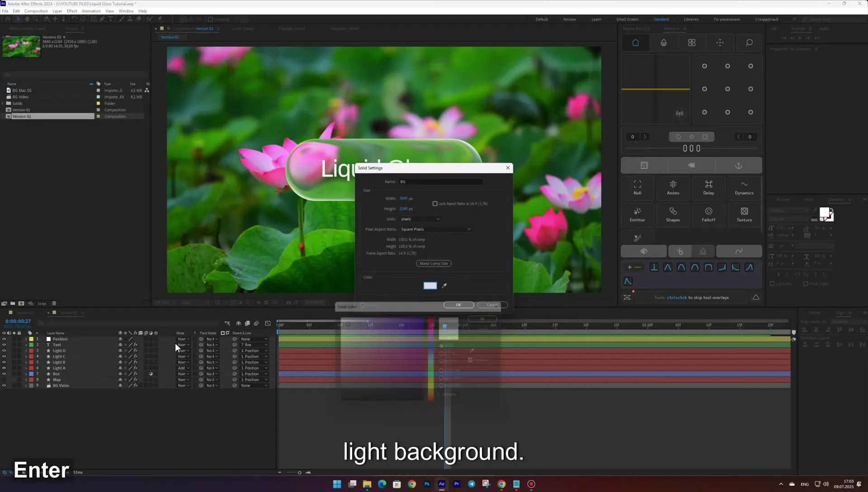Open Motion panel search tab
The image size is (868, 492).
749,43
